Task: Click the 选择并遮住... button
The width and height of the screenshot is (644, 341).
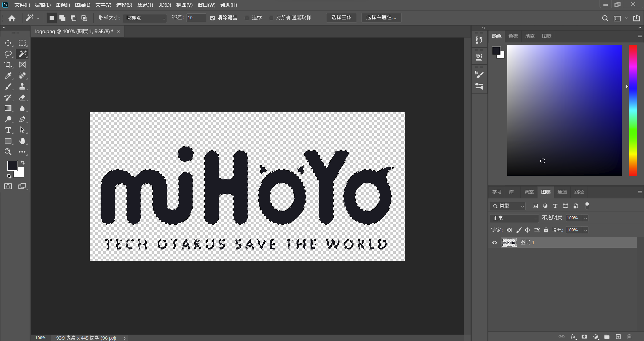Action: click(381, 17)
